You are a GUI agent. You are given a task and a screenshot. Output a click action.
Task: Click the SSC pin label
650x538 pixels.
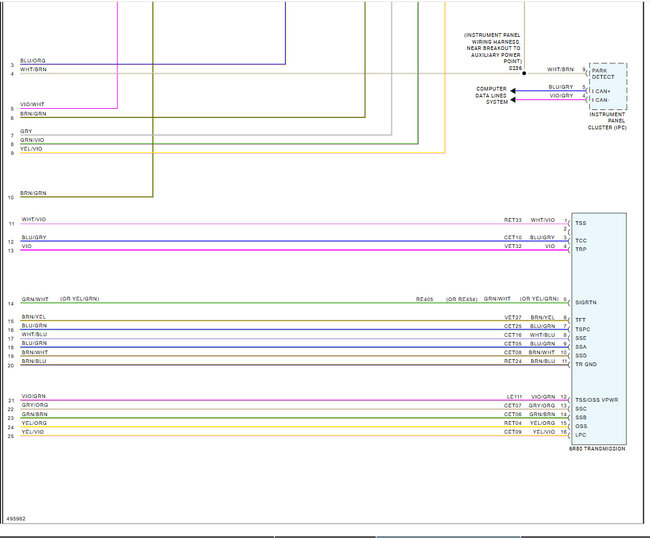(x=581, y=409)
